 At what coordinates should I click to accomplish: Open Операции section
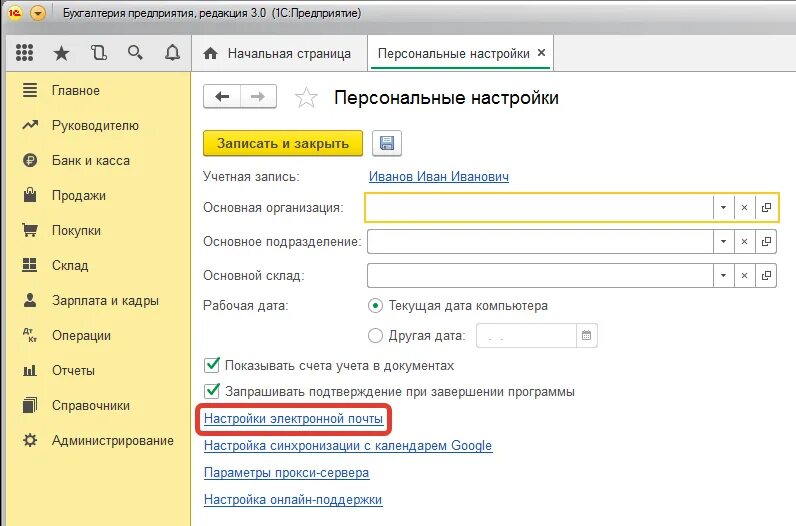pyautogui.click(x=81, y=336)
